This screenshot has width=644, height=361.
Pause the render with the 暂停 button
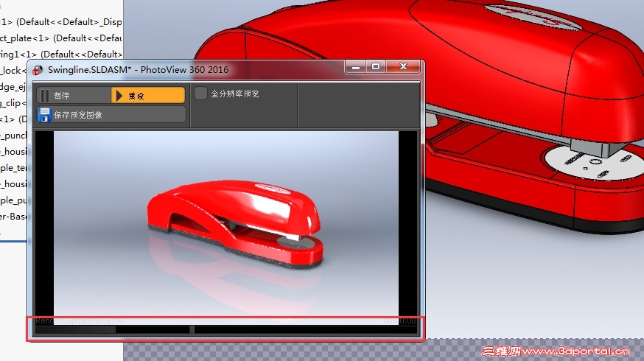click(74, 95)
